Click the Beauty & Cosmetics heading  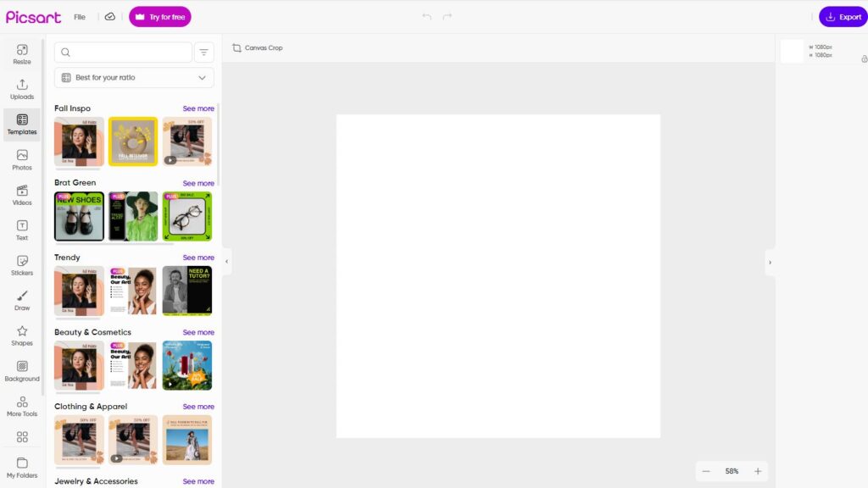92,332
